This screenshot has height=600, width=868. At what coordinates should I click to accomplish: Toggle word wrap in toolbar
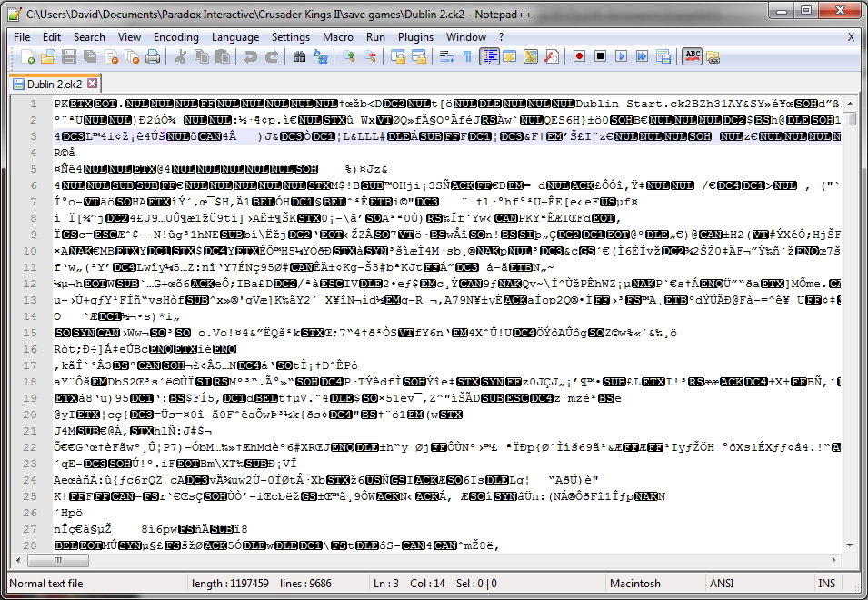(x=446, y=57)
